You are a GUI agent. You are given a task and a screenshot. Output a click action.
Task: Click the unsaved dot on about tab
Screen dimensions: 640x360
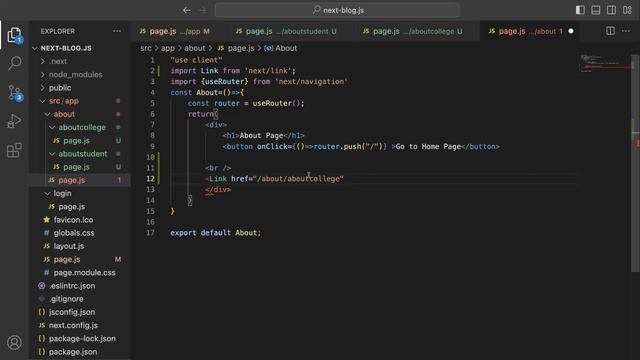point(571,31)
